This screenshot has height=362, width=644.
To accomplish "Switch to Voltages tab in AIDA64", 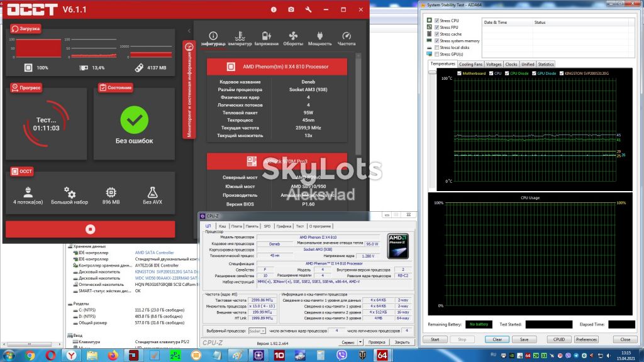I will click(x=494, y=65).
